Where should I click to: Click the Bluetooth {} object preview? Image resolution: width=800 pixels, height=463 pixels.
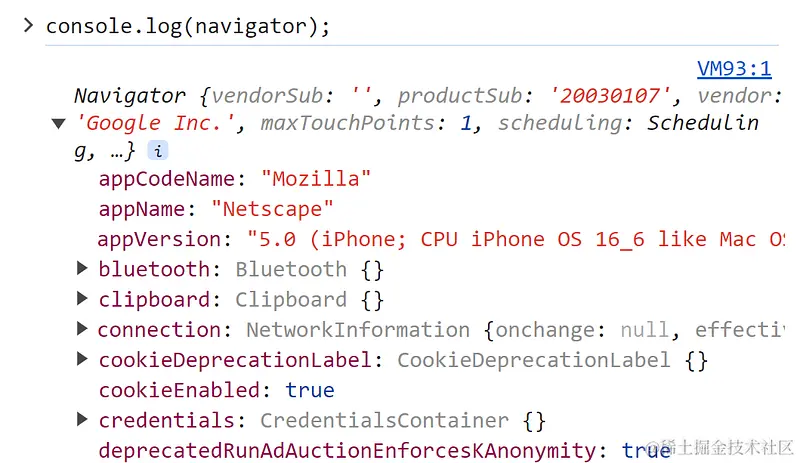point(309,270)
